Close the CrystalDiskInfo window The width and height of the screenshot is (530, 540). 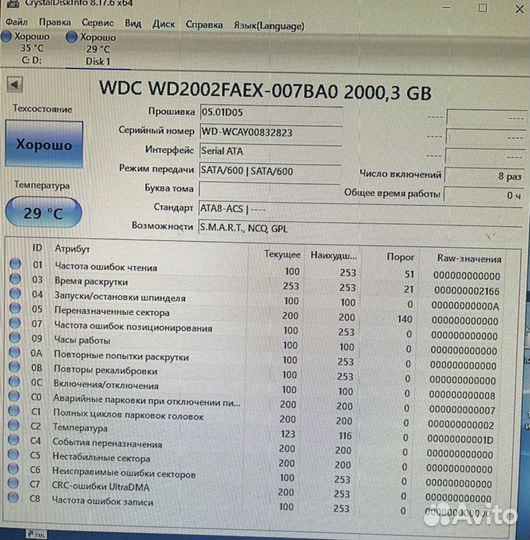pos(519,9)
